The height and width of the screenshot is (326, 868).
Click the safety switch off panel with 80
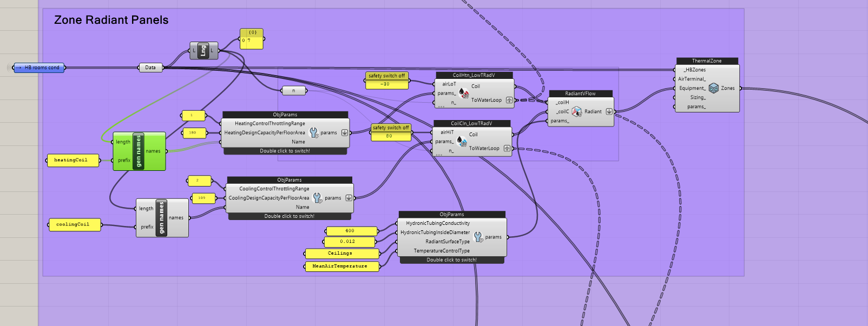(x=391, y=132)
